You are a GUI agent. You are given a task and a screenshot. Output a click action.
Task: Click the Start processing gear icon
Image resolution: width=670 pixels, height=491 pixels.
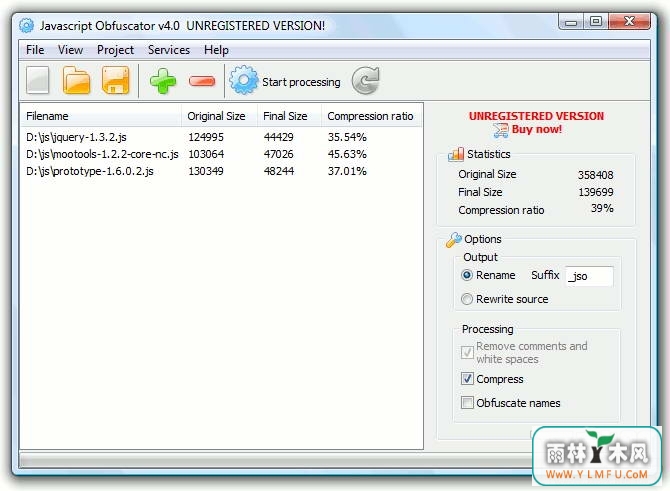244,80
